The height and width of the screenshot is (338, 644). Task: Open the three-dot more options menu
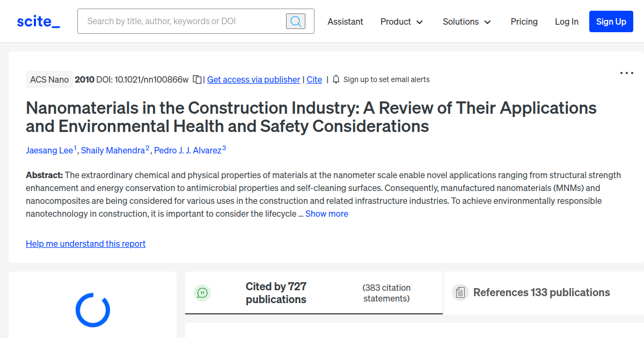tap(627, 73)
